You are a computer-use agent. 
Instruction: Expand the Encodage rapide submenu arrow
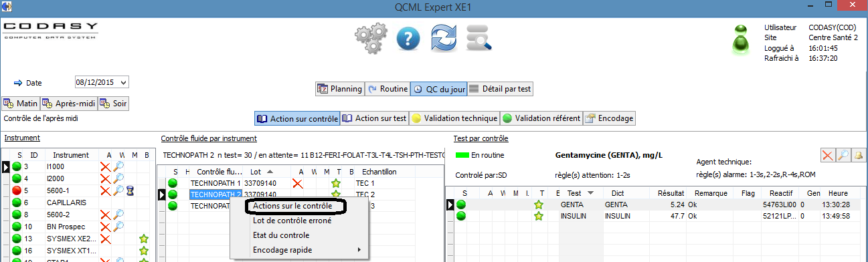point(360,250)
